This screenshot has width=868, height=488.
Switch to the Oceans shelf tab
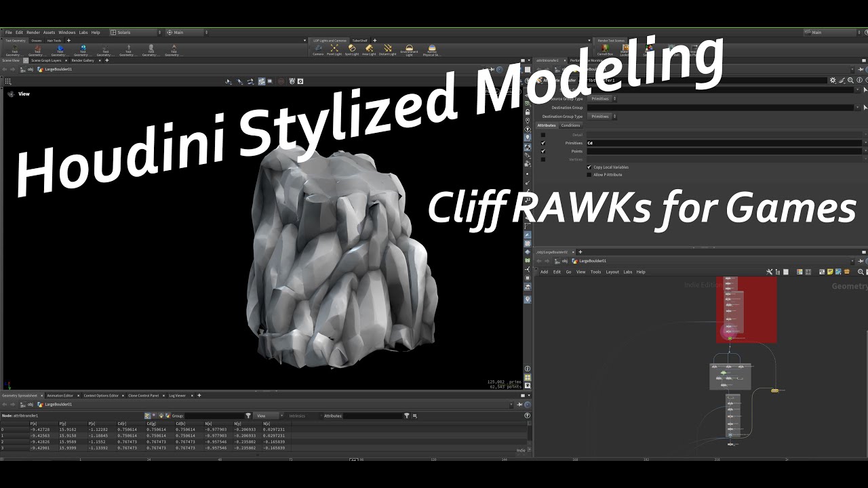pos(37,41)
